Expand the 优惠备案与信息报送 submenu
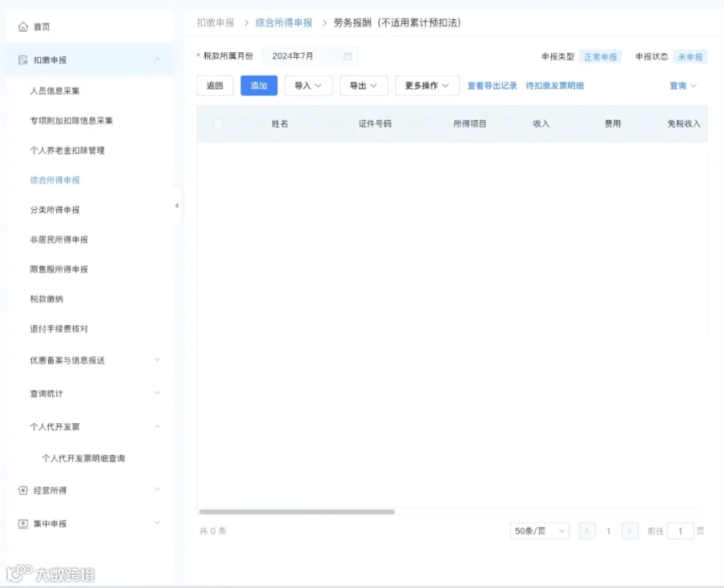This screenshot has width=724, height=588. pos(158,360)
